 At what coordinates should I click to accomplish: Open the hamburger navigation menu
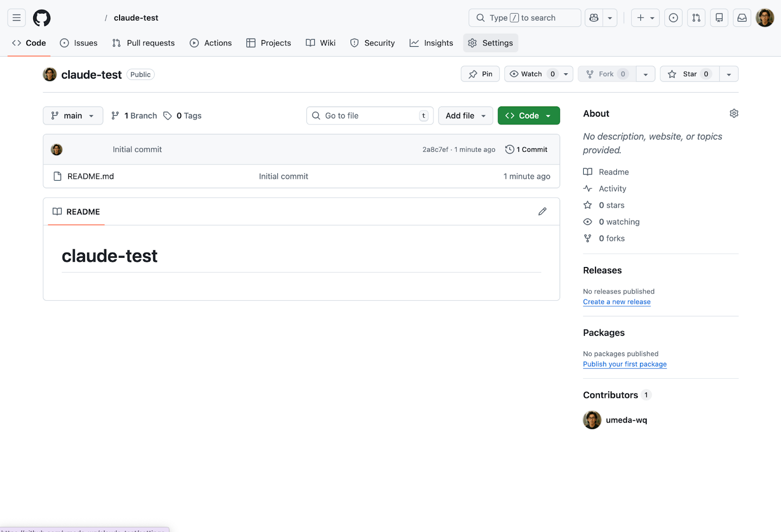pyautogui.click(x=17, y=18)
